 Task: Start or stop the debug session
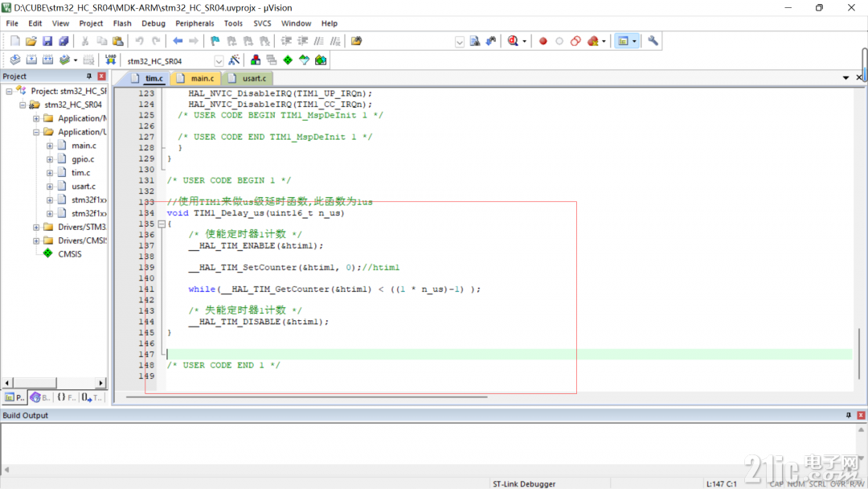(513, 41)
